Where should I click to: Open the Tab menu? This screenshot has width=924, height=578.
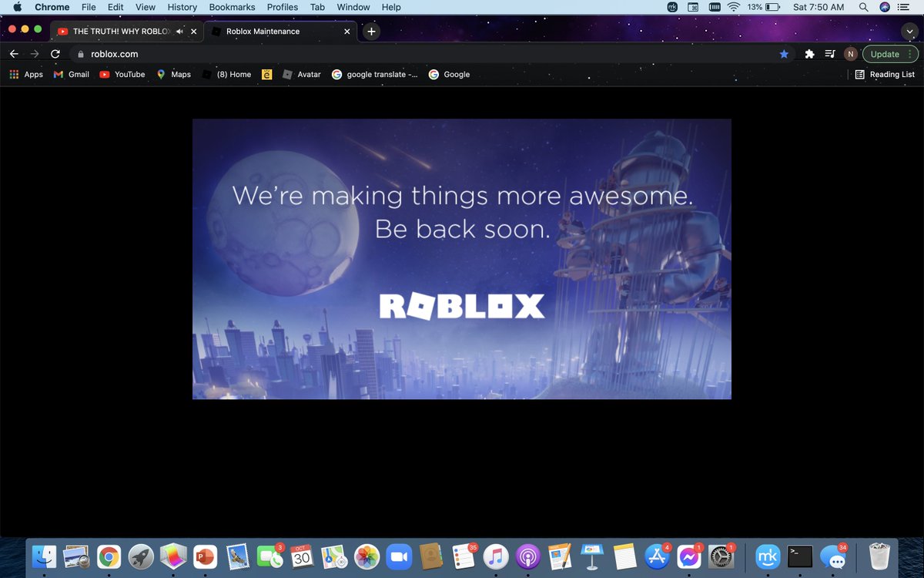point(317,7)
